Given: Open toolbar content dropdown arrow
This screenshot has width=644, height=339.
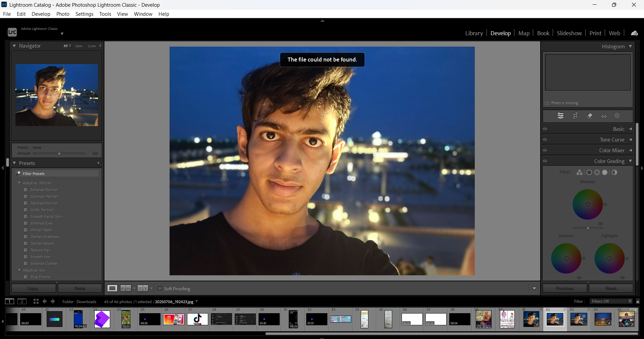Looking at the screenshot, I should [534, 288].
